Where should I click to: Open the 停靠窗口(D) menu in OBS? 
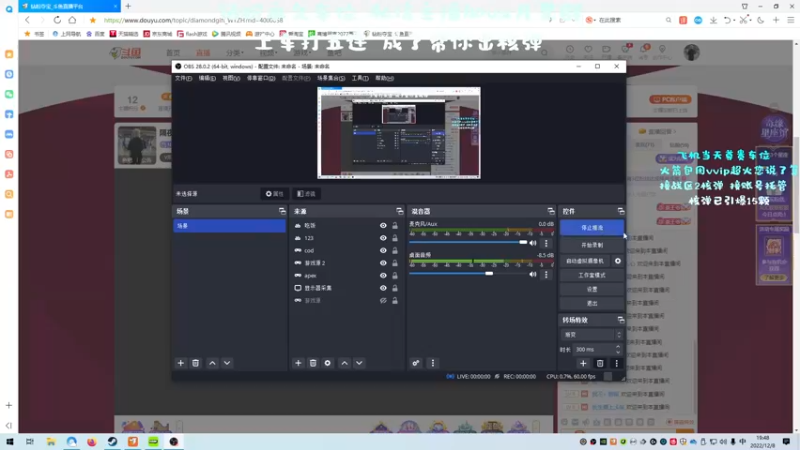(261, 78)
